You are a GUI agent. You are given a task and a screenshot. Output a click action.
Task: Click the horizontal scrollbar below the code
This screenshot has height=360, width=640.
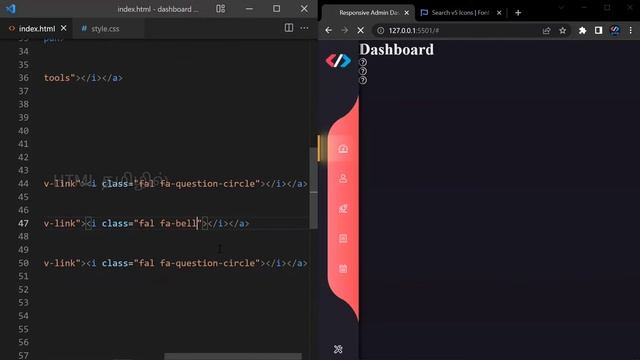pos(233,357)
